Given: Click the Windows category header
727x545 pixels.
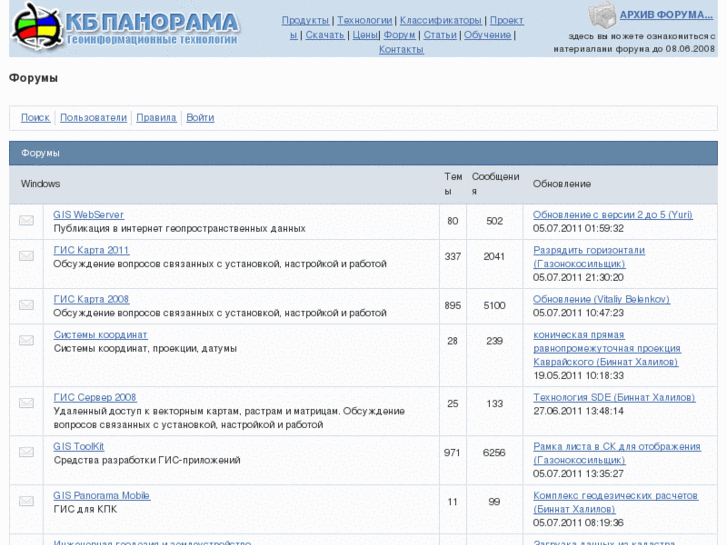Looking at the screenshot, I should (40, 184).
